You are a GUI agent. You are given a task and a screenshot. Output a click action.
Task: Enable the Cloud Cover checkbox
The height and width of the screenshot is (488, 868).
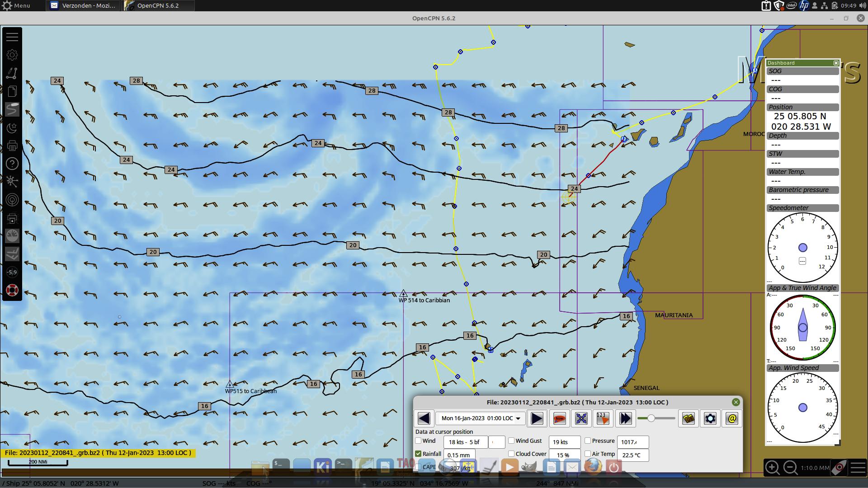511,454
